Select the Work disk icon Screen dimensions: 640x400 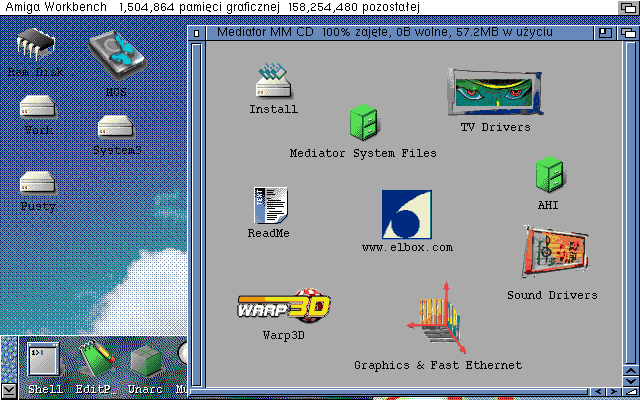point(38,107)
